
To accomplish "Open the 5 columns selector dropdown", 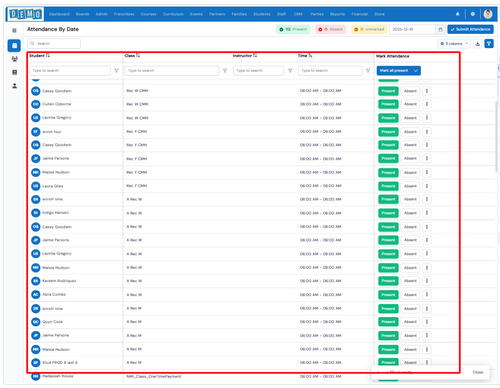I will 454,44.
